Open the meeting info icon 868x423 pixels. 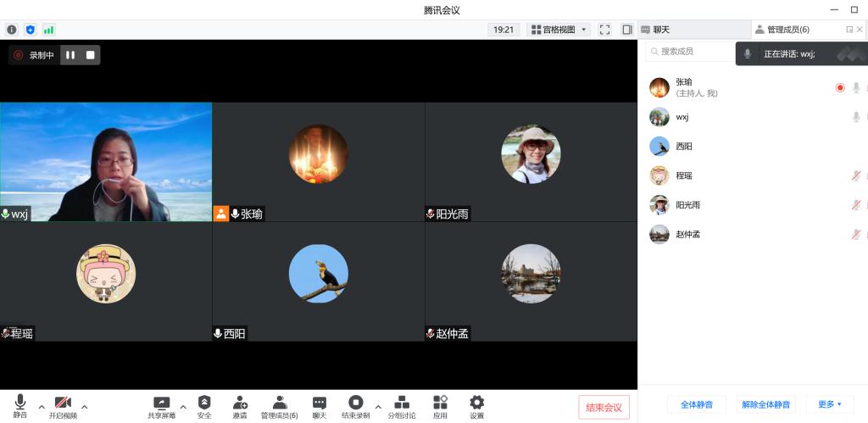click(x=12, y=30)
